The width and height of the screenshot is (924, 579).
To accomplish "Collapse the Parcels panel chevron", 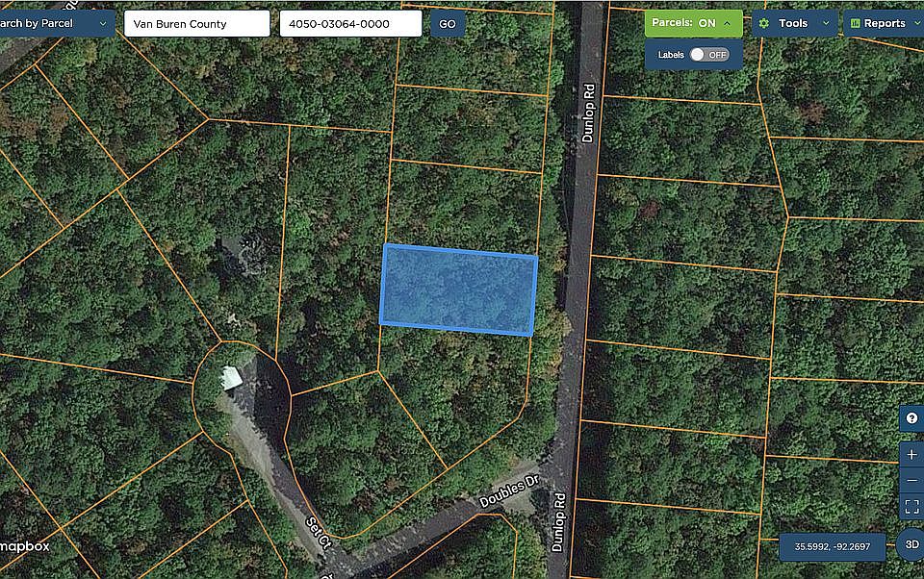I will coord(728,23).
